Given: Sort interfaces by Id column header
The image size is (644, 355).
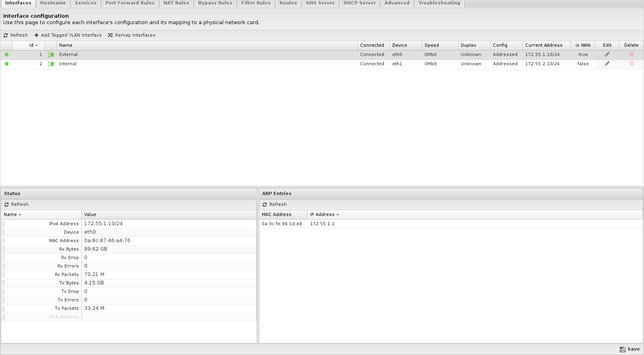Looking at the screenshot, I should click(31, 45).
